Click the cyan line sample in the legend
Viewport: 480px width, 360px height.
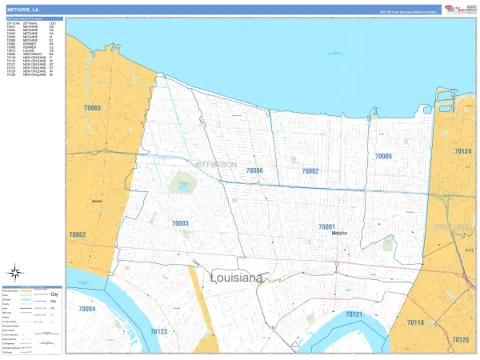26,300
